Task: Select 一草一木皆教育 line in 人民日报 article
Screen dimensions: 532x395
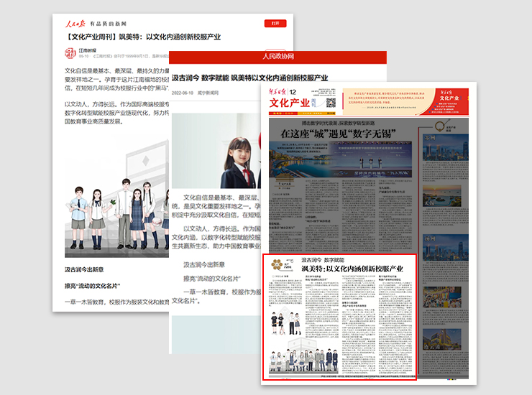Action: 116,302
